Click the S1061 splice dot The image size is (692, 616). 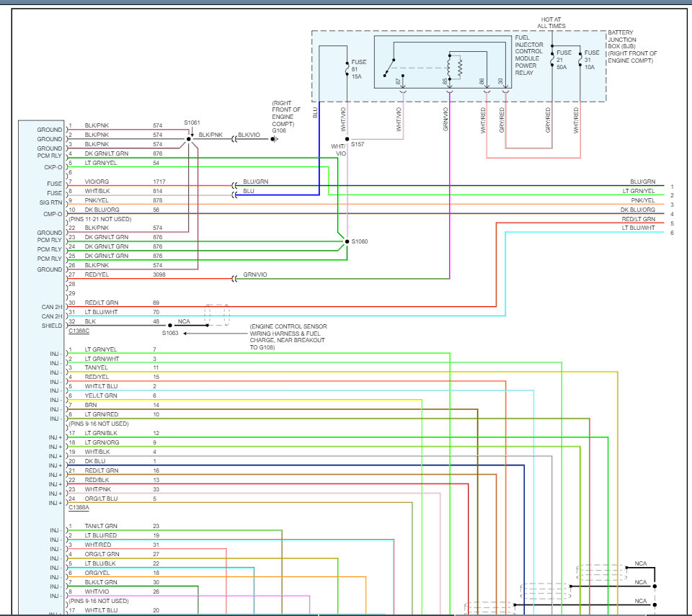point(189,139)
